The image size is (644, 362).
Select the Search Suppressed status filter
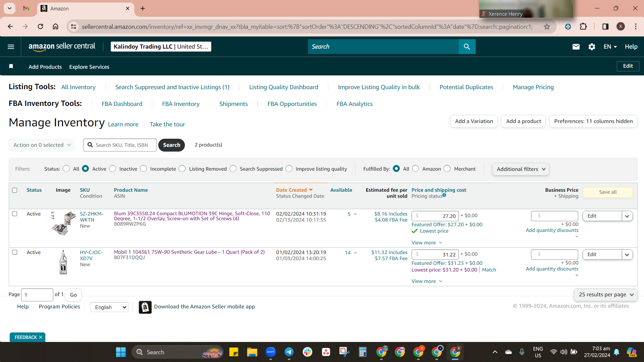(x=233, y=169)
